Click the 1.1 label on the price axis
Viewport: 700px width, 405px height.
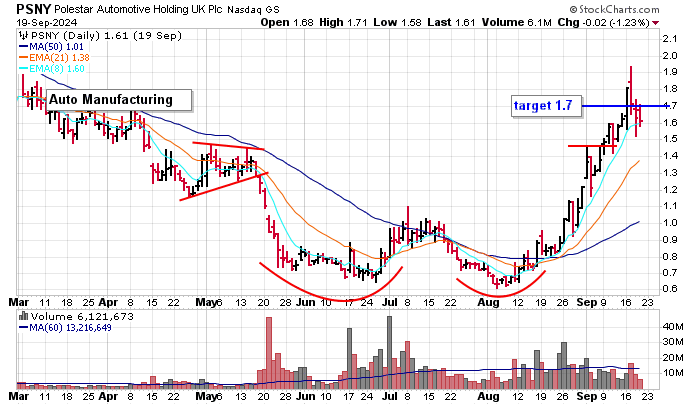[670, 206]
